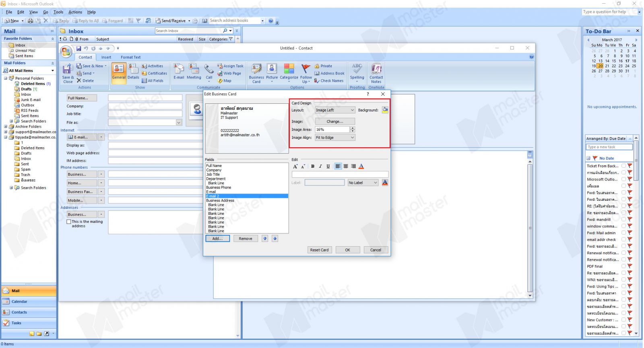Viewport: 644px width, 348px height.
Task: Toggle checkbox for 'Microsoft Outlo...' task
Action: pyautogui.click(x=624, y=179)
